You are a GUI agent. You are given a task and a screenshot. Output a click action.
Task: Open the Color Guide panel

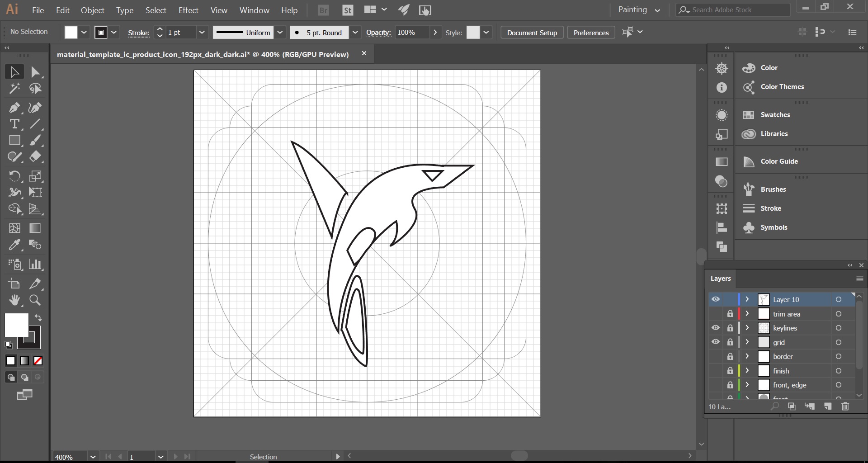pos(778,161)
